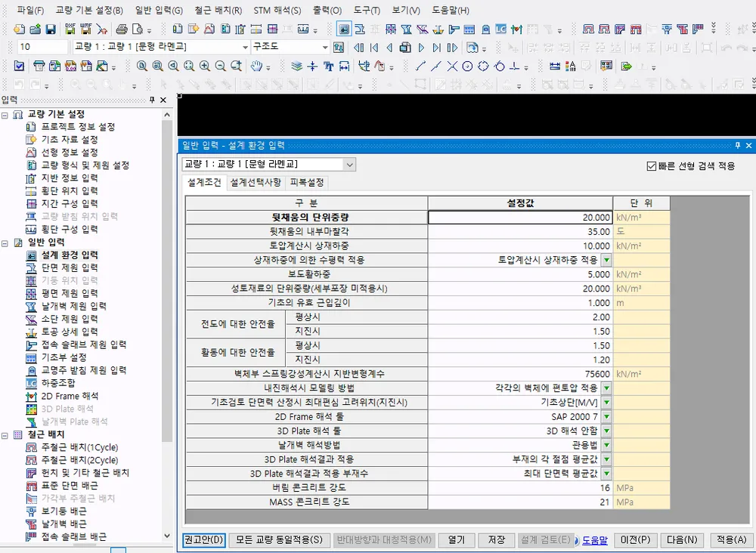Click the 적용(A) button
The image size is (756, 553).
(x=731, y=540)
